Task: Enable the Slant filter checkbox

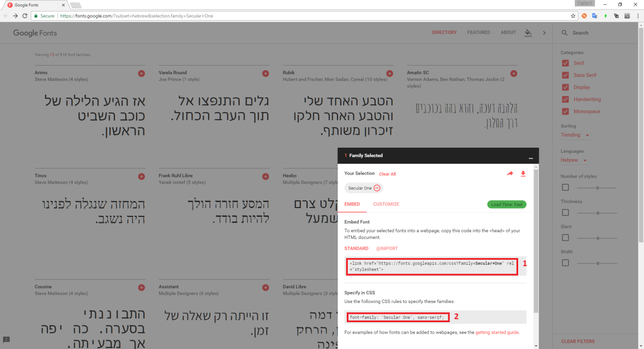Action: (x=565, y=238)
